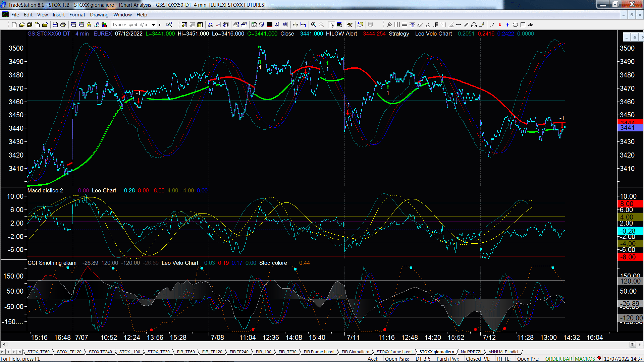
Task: Click the first-tab navigation arrow
Action: point(3,352)
